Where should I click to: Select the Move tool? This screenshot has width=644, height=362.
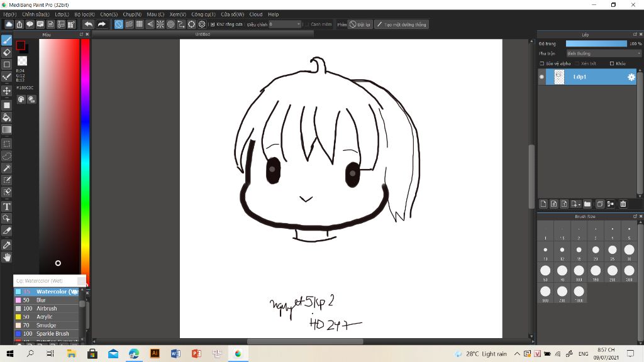pyautogui.click(x=6, y=90)
